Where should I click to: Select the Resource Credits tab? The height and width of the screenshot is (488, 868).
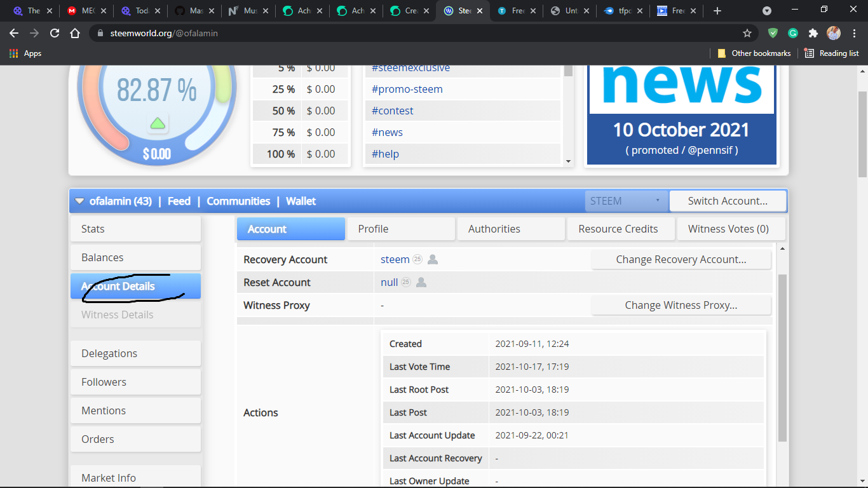(x=621, y=229)
